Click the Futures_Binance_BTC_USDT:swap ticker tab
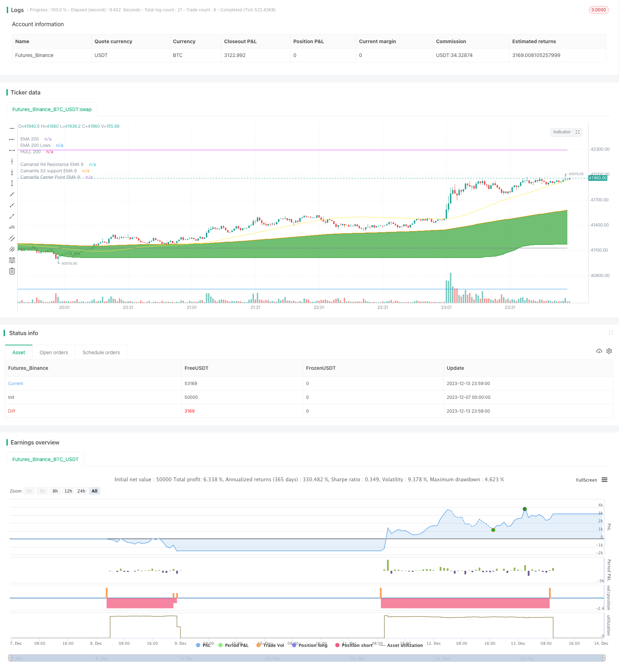Image resolution: width=619 pixels, height=672 pixels. click(52, 109)
